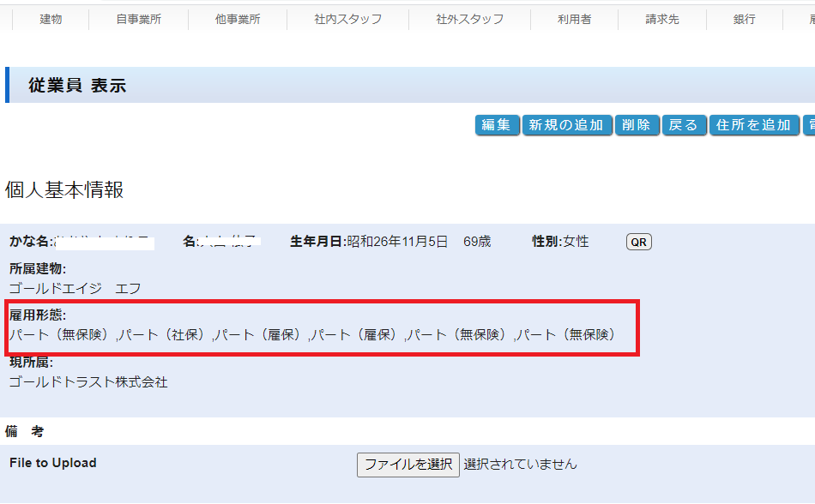Go to the 社内スタッフ tab
The height and width of the screenshot is (504, 815).
[347, 19]
